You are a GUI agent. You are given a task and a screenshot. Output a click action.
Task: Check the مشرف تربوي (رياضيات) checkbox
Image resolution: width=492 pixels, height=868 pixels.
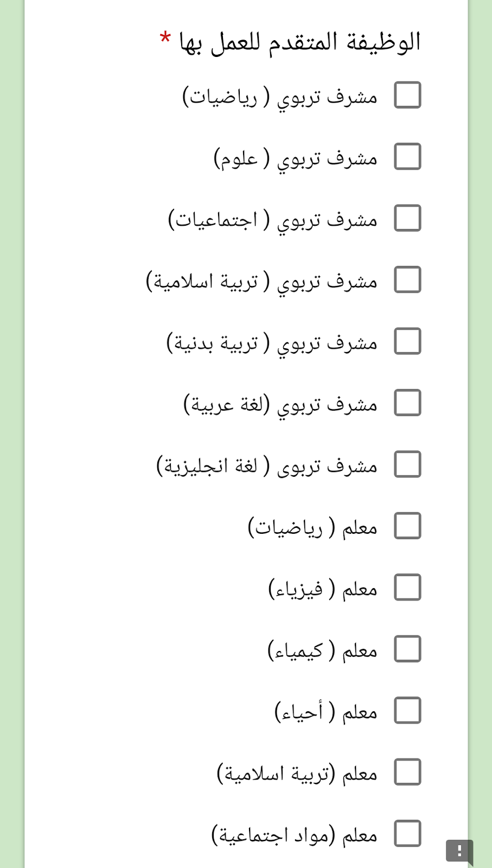pos(407,95)
